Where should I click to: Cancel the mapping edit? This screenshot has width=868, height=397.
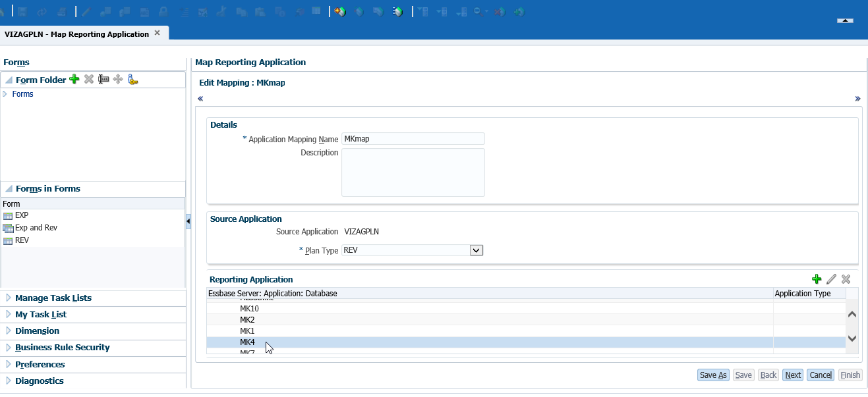[820, 375]
